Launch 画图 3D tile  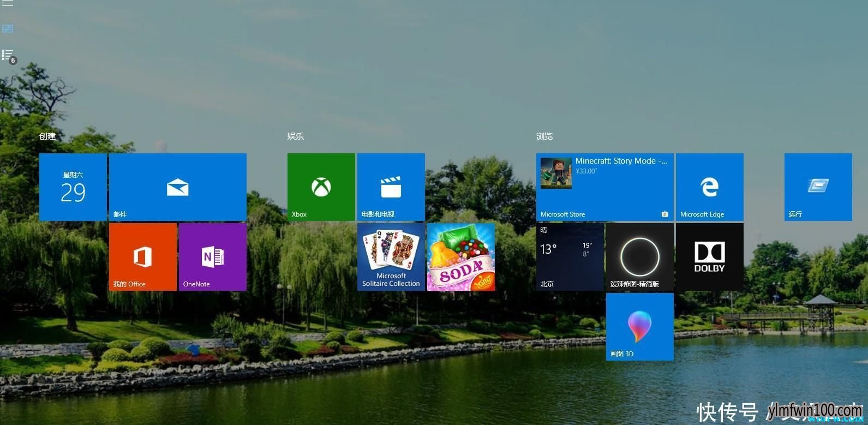click(x=640, y=327)
